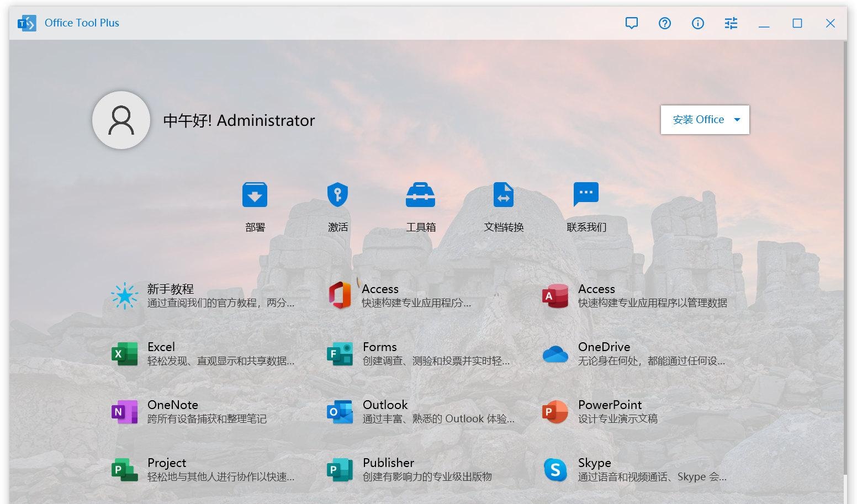This screenshot has height=504, width=857.
Task: Click the 联系我们 label
Action: 586,227
